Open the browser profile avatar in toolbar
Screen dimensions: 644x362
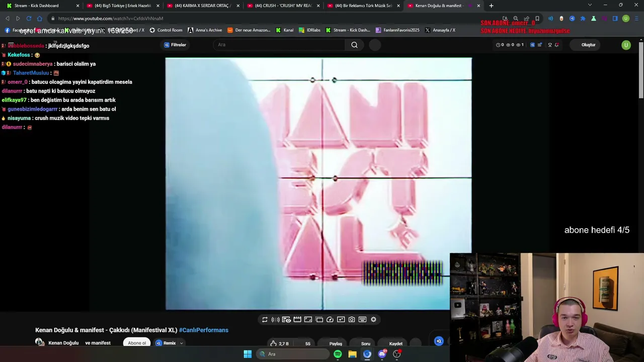point(626,19)
